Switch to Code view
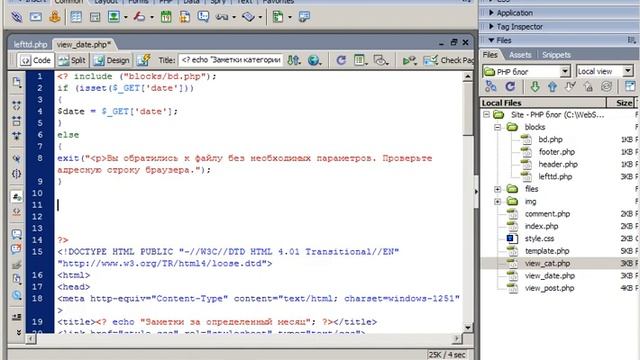 coord(36,60)
